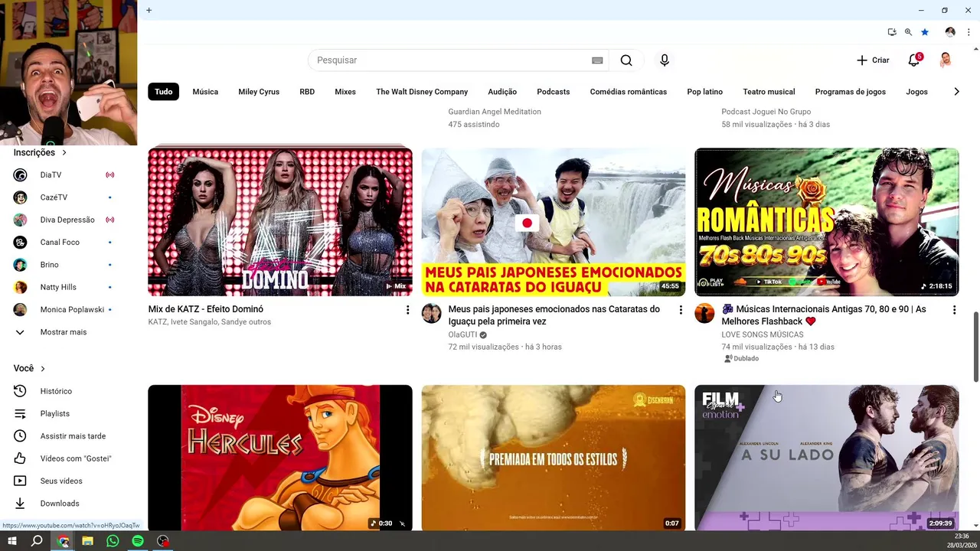The image size is (980, 551).
Task: Open Diva Depressão channel
Action: tap(63, 220)
